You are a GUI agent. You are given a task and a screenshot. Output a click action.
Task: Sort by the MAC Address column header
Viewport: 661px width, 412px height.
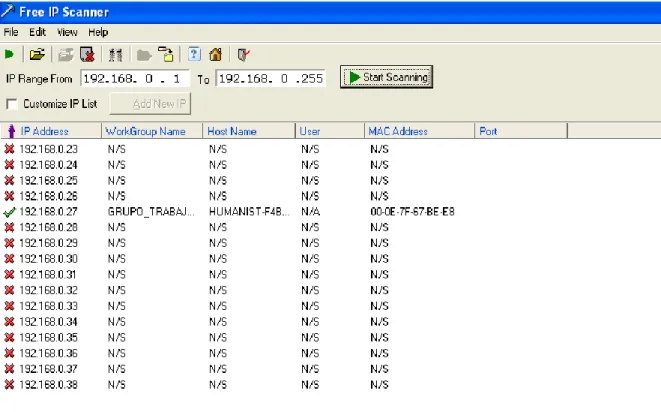pyautogui.click(x=419, y=131)
